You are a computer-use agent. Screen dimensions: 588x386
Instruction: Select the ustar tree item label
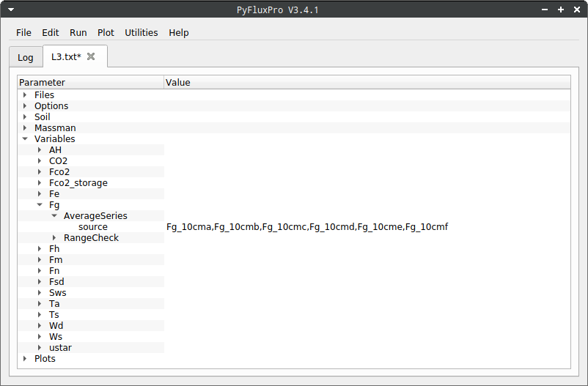click(60, 348)
